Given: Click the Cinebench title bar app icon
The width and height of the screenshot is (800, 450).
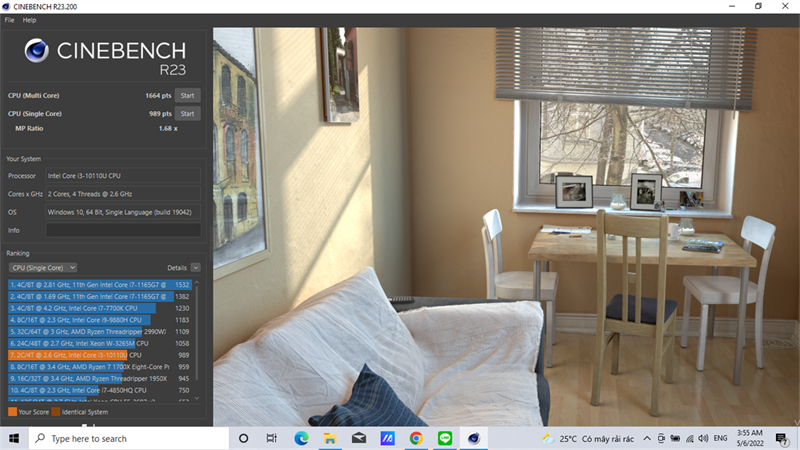Looking at the screenshot, I should pyautogui.click(x=6, y=7).
